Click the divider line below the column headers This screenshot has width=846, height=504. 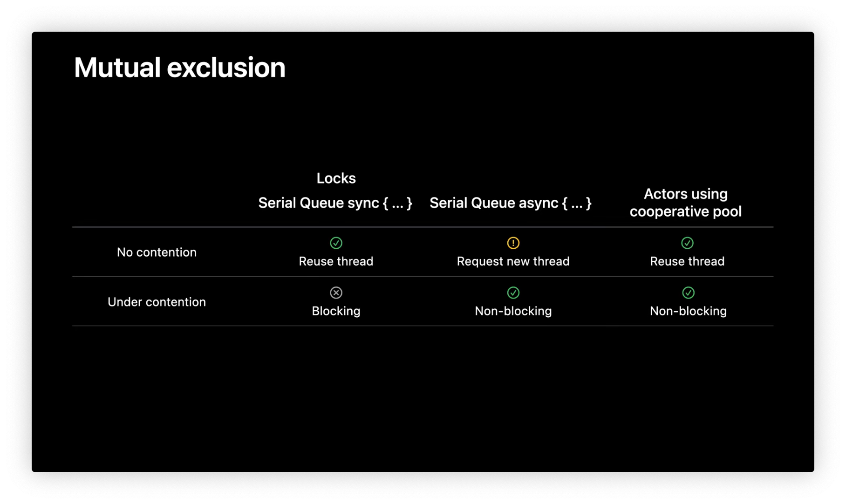[x=423, y=227]
